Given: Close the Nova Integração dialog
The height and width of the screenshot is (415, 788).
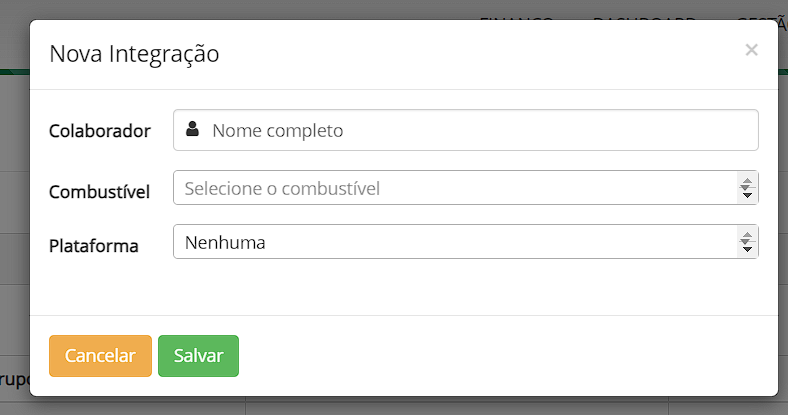Looking at the screenshot, I should (751, 50).
